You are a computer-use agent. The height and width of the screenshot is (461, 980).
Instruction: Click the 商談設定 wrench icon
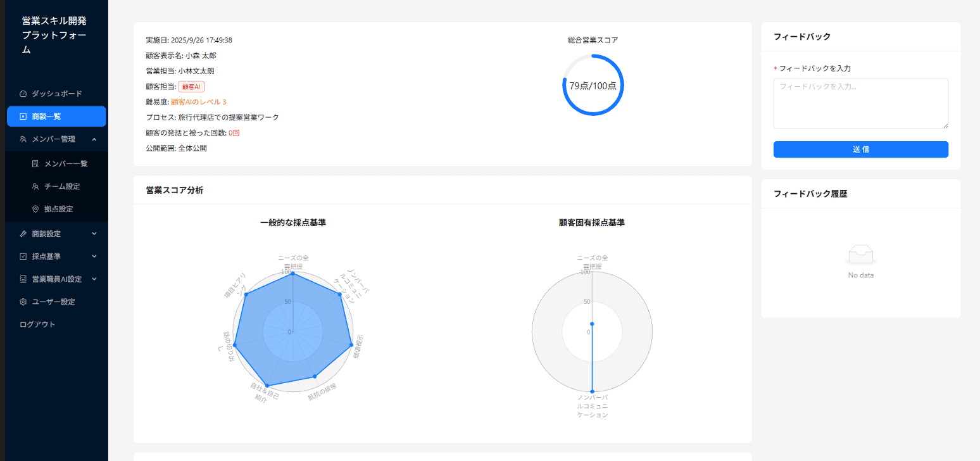23,234
